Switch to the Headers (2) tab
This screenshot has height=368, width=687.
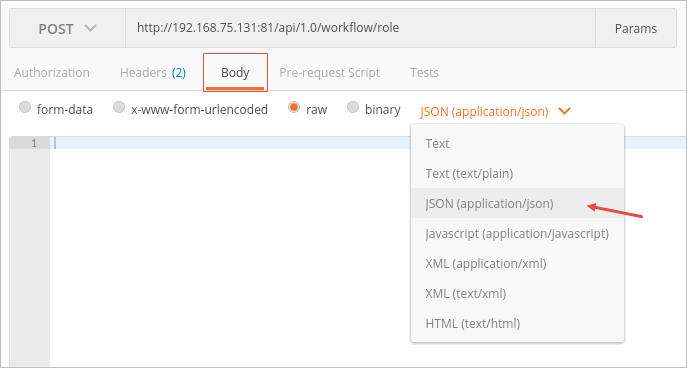(153, 72)
